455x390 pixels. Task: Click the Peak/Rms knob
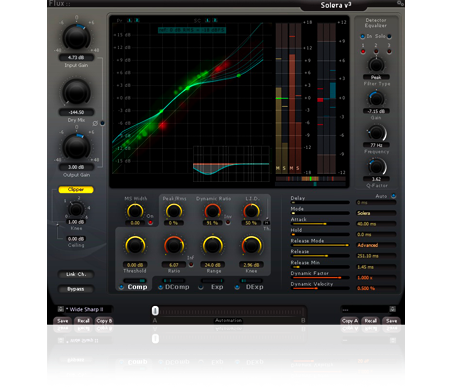pos(174,211)
